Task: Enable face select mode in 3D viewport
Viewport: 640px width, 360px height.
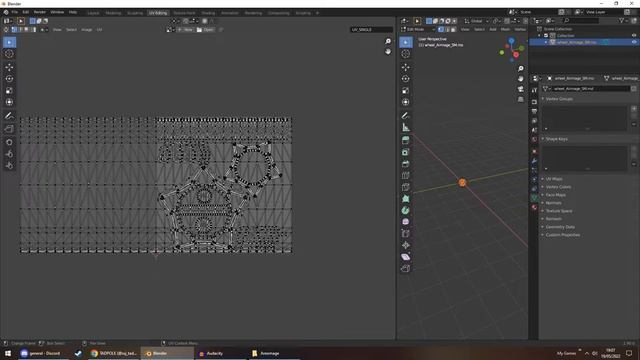Action: click(453, 29)
